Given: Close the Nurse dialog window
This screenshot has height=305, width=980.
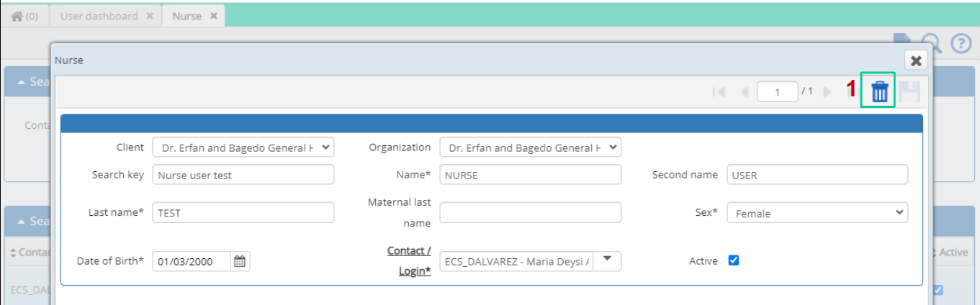Looking at the screenshot, I should pyautogui.click(x=916, y=60).
